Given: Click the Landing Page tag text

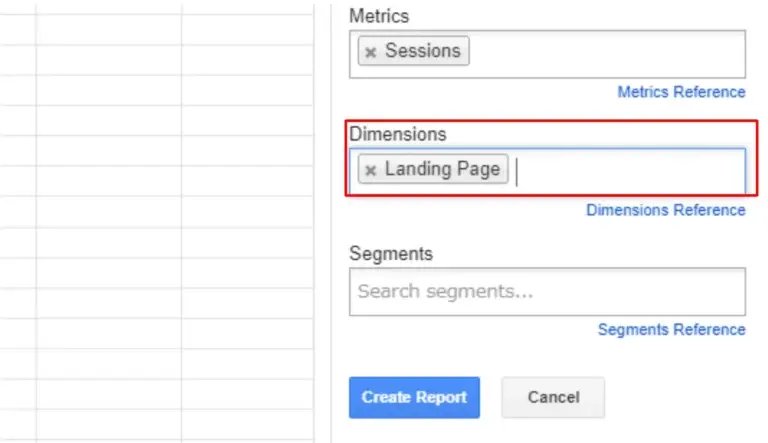Looking at the screenshot, I should 442,169.
